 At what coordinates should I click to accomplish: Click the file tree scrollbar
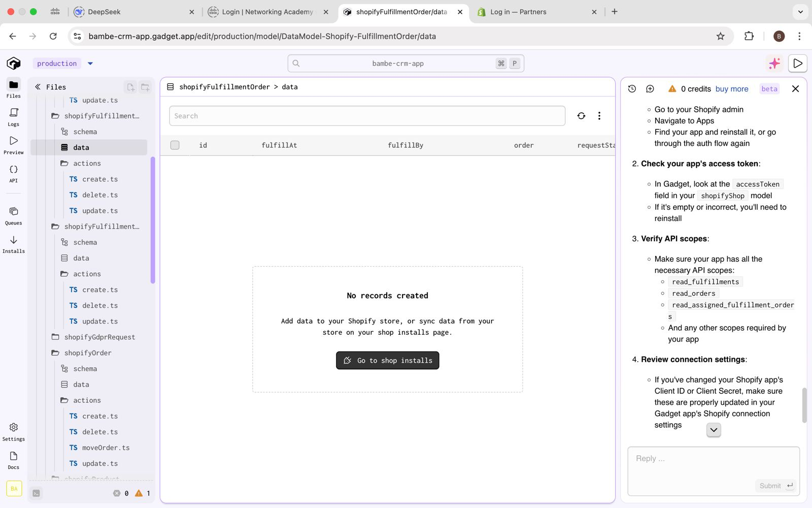point(153,220)
